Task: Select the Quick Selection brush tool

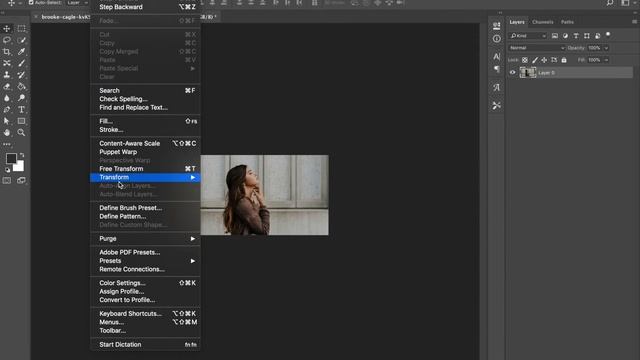Action: 21,40
